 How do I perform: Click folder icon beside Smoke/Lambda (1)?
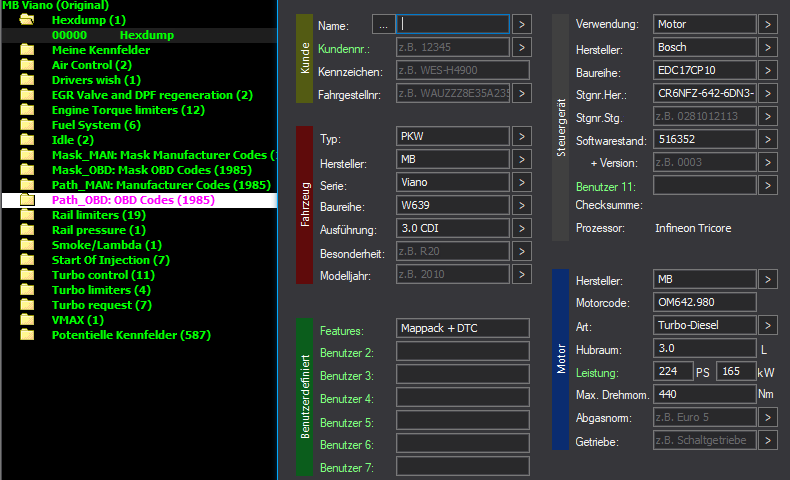(27, 245)
